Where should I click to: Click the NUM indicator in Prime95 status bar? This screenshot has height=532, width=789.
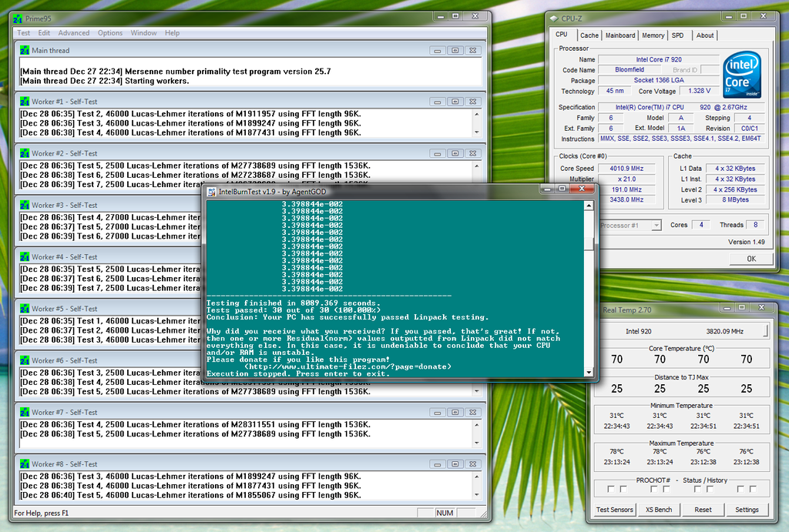point(445,513)
